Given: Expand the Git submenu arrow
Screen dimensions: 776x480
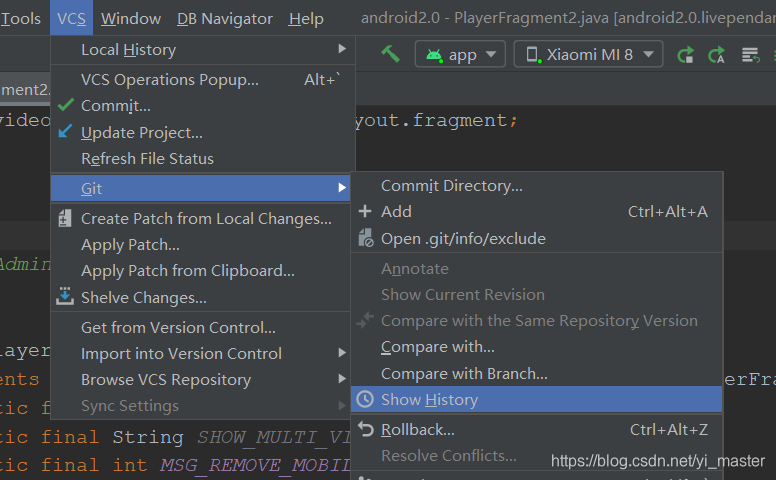Looking at the screenshot, I should coord(342,188).
